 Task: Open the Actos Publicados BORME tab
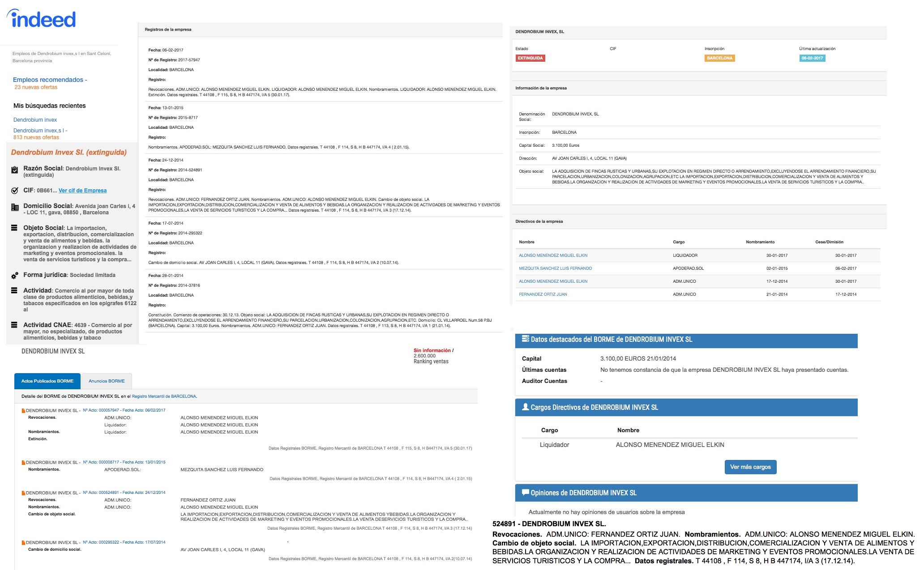(47, 381)
